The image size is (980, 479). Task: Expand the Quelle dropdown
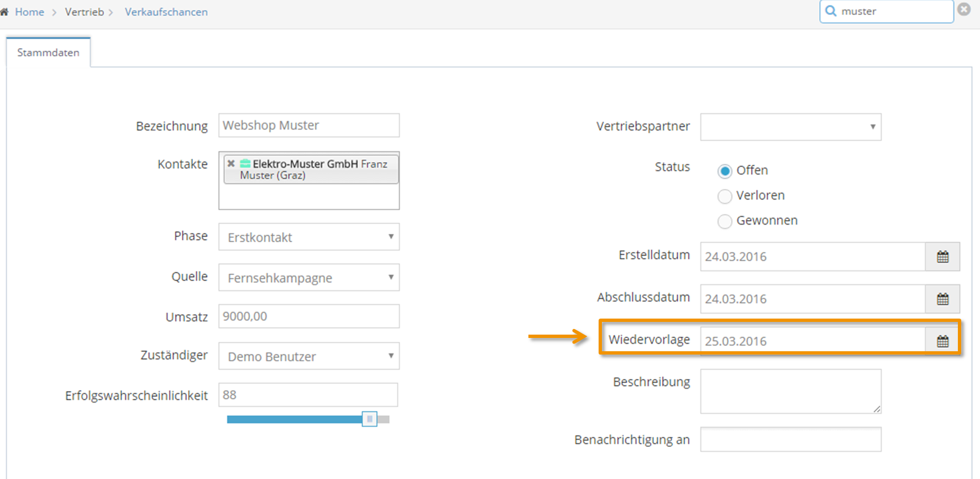coord(309,277)
